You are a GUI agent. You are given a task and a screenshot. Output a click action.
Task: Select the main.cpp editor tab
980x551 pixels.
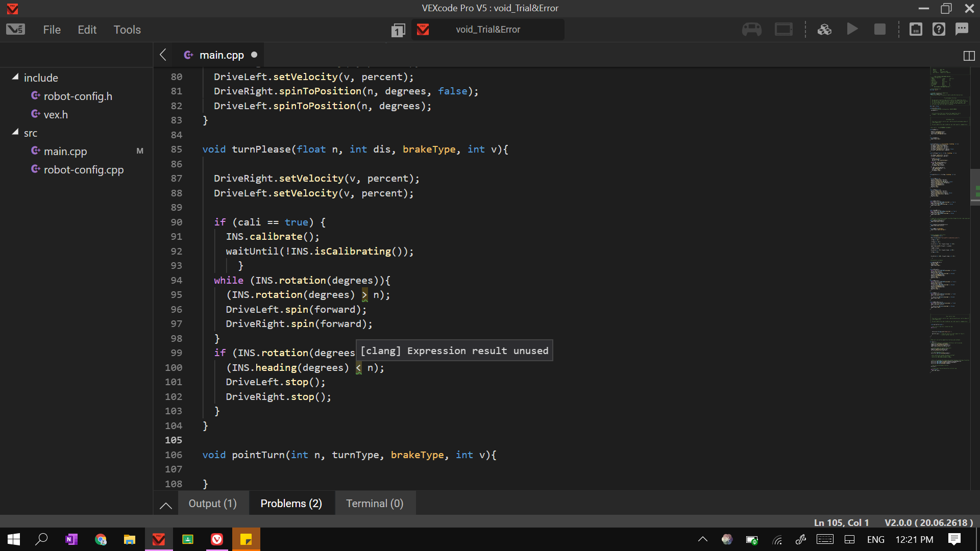click(222, 55)
